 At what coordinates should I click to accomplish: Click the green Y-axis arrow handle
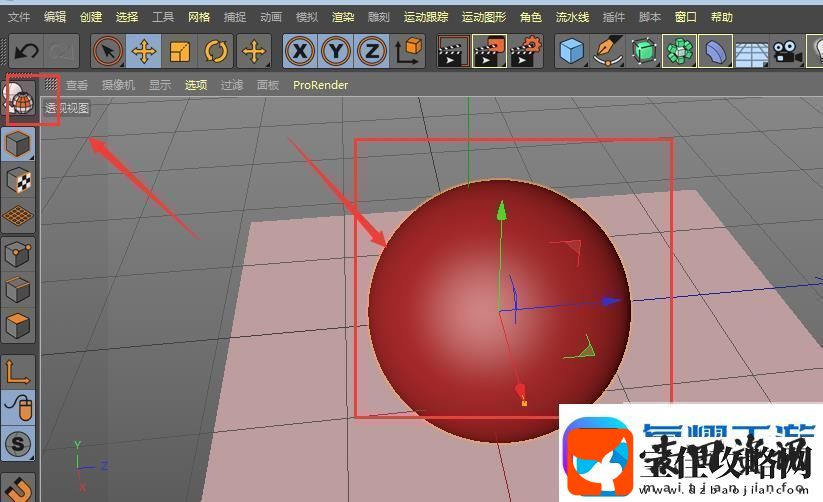click(x=502, y=210)
